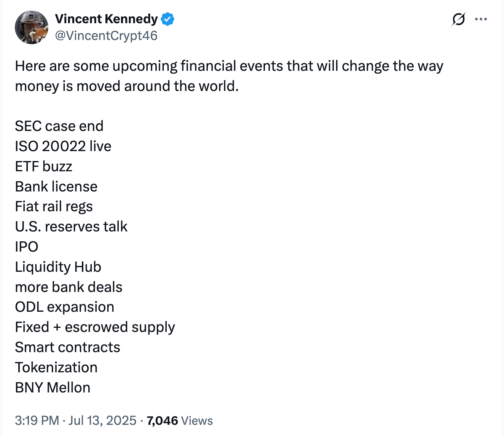
Task: Click the 7,046 Views count
Action: 180,421
